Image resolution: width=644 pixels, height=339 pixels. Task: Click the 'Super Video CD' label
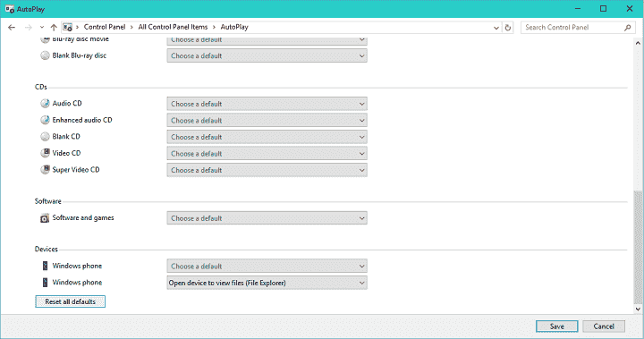coord(76,169)
